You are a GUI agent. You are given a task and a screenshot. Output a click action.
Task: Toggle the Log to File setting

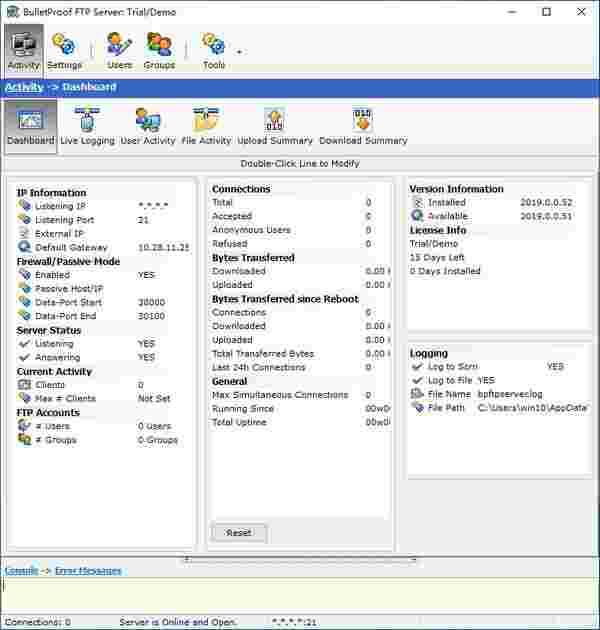[x=451, y=381]
